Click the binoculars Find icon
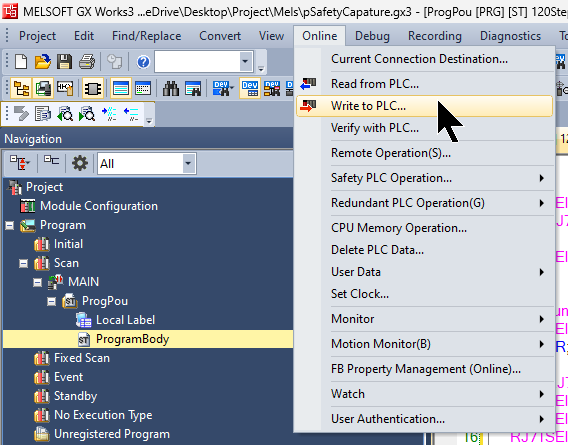This screenshot has width=568, height=445. (171, 88)
